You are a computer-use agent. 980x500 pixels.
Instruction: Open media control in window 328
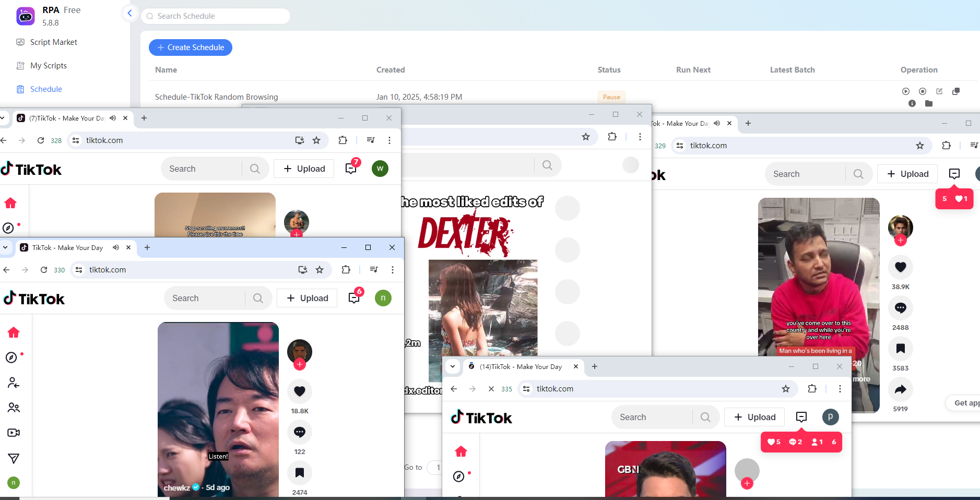coord(371,140)
